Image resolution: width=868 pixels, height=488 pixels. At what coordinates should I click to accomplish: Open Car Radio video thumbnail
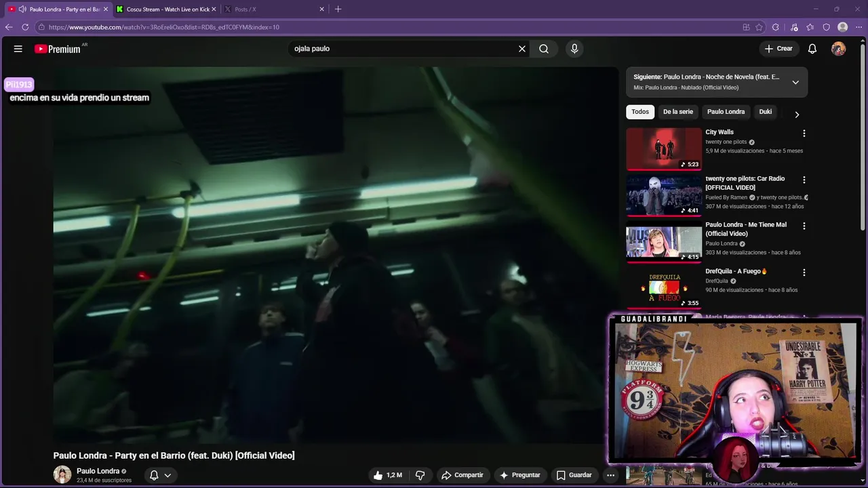click(664, 195)
